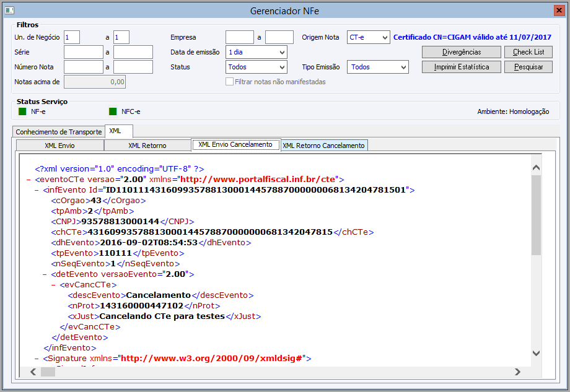Collapse the infEvento XML node
Image resolution: width=570 pixels, height=392 pixels.
point(37,189)
